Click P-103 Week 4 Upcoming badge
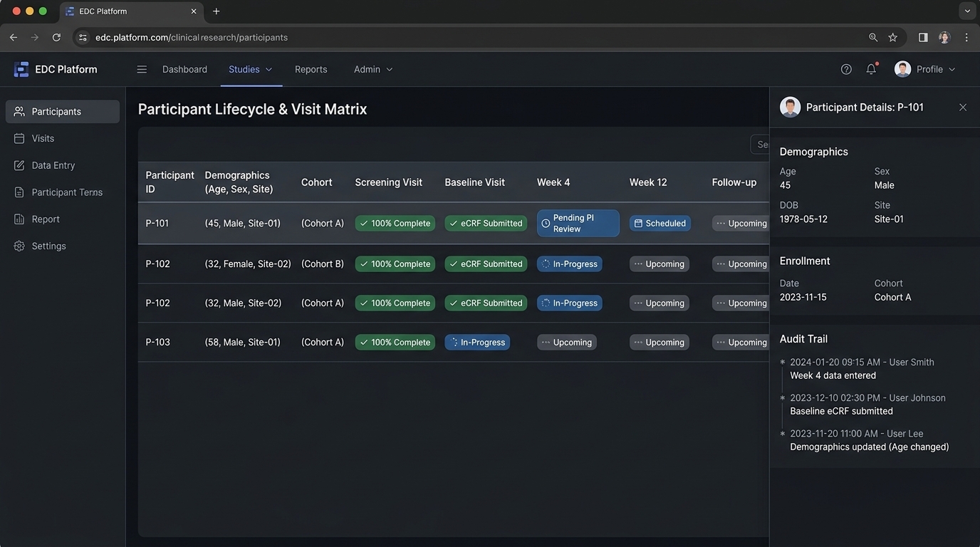Viewport: 980px width, 547px height. 566,342
